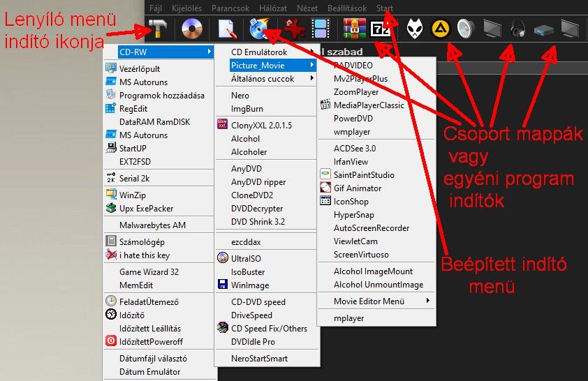
Task: Start Malwarebytes AM from menu
Action: click(x=159, y=225)
